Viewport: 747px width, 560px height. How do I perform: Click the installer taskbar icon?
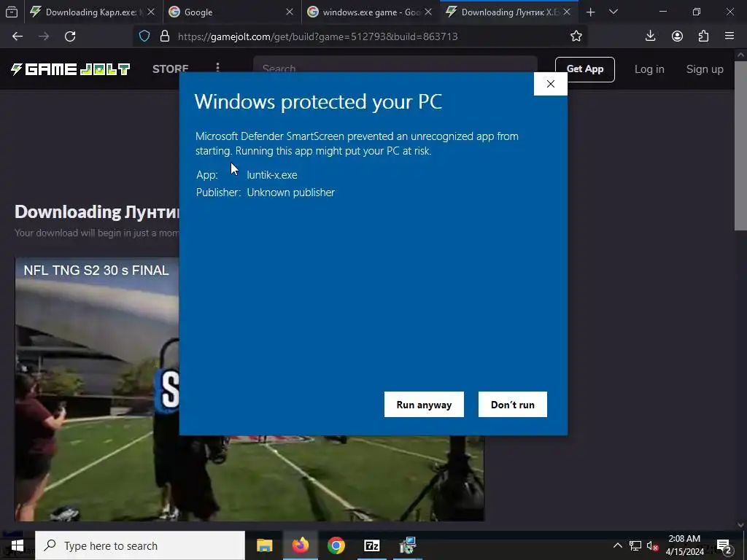click(407, 545)
